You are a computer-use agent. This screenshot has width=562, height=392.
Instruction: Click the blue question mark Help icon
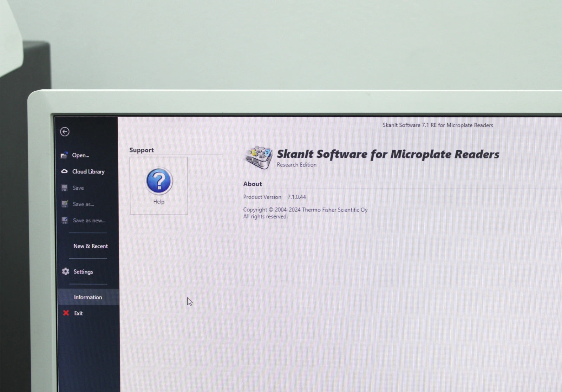[x=159, y=181]
